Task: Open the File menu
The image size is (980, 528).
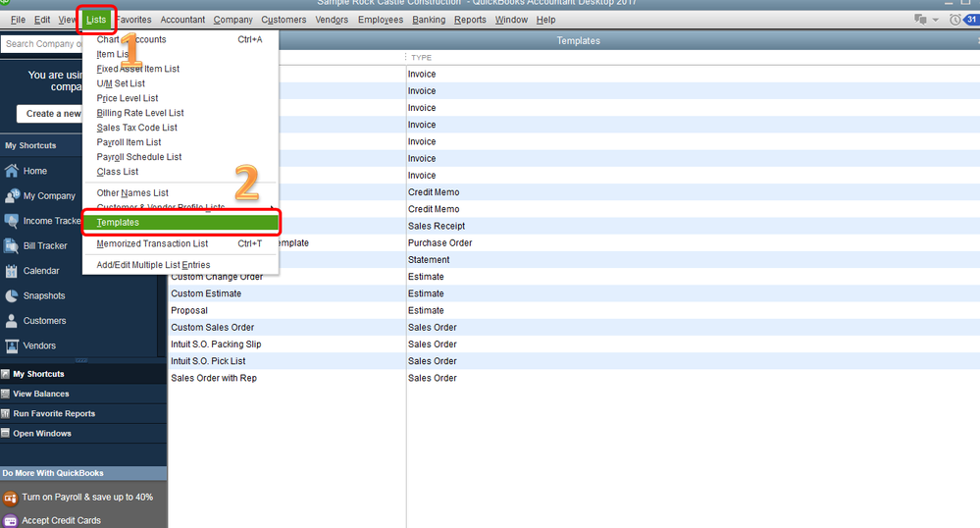Action: point(18,20)
